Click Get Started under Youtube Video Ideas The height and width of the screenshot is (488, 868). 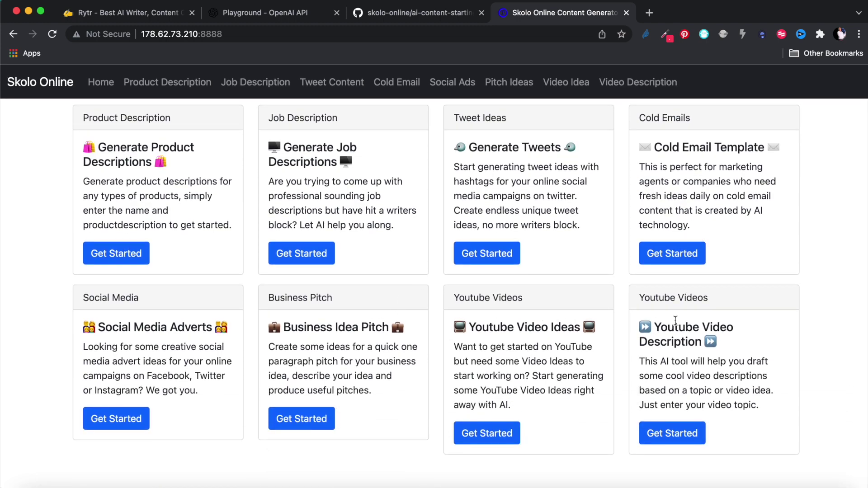click(486, 433)
